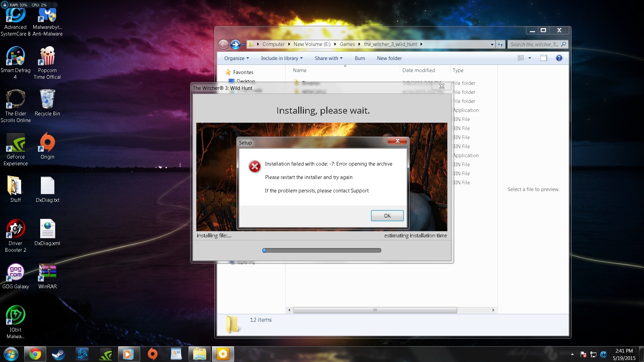Open the Share with dropdown
Image resolution: width=644 pixels, height=362 pixels.
(x=328, y=58)
